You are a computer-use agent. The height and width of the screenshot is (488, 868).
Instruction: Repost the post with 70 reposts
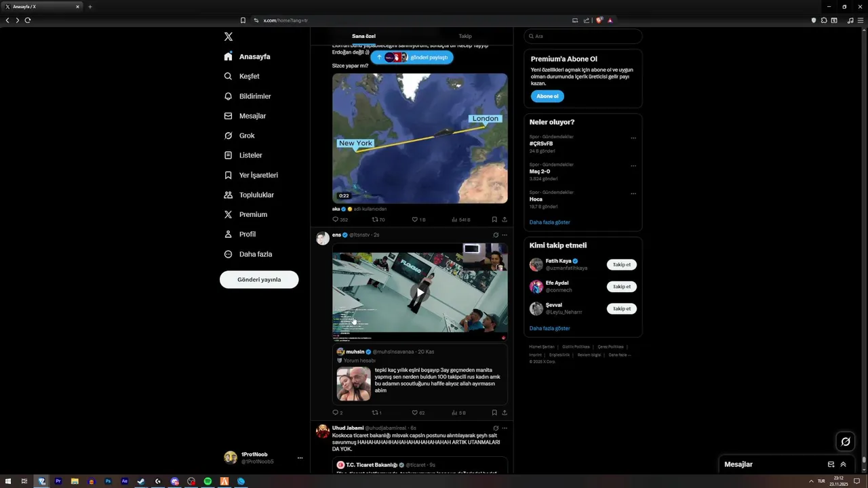pyautogui.click(x=378, y=220)
